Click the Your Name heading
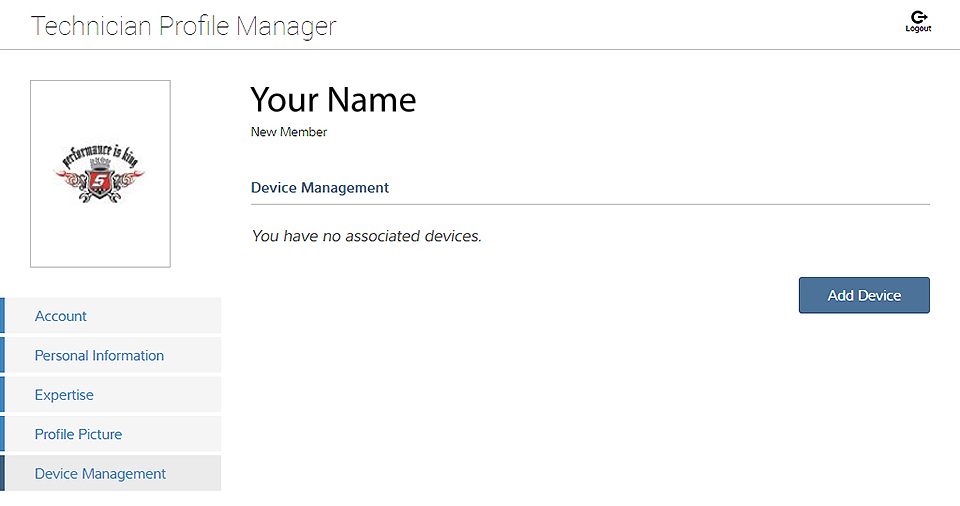The height and width of the screenshot is (506, 960). pos(333,100)
